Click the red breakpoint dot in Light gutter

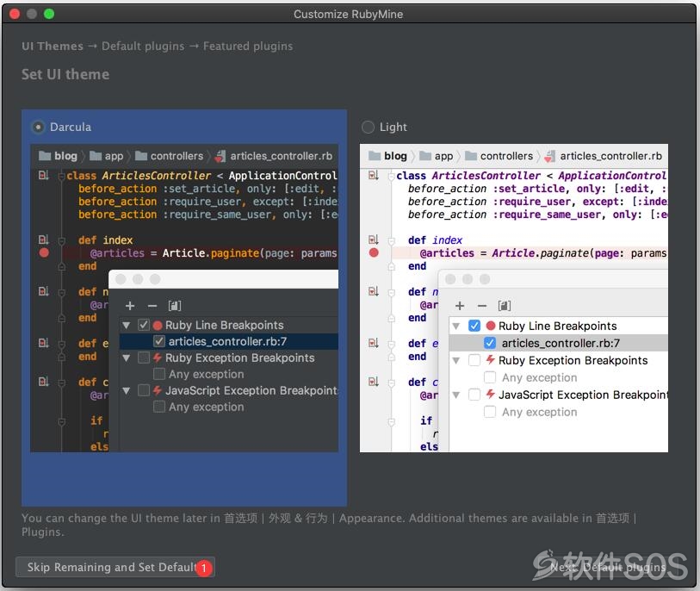374,252
